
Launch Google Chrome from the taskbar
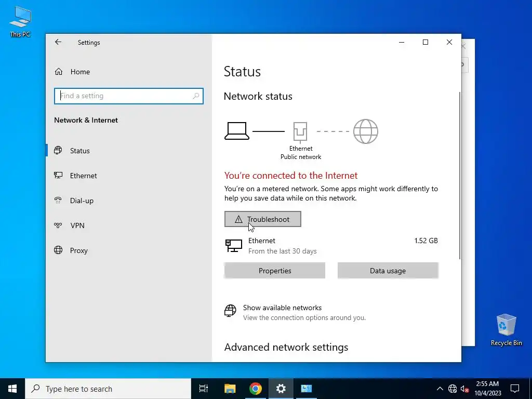[256, 389]
